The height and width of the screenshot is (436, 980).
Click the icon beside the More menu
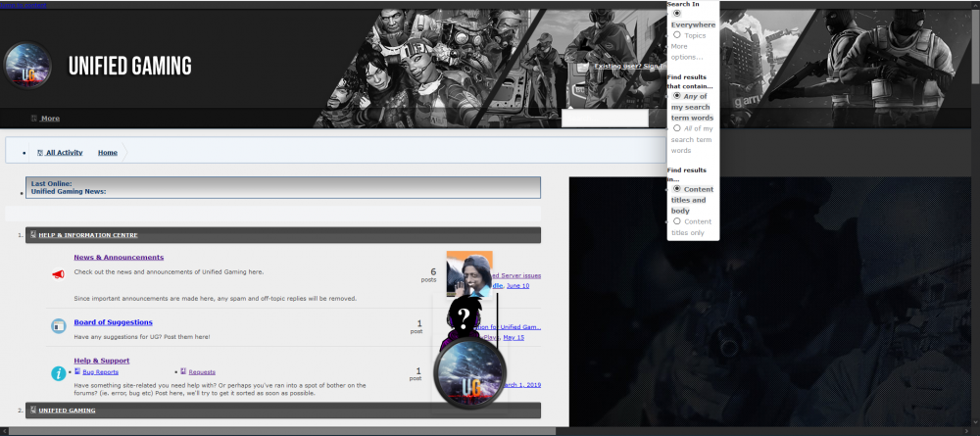(x=34, y=118)
